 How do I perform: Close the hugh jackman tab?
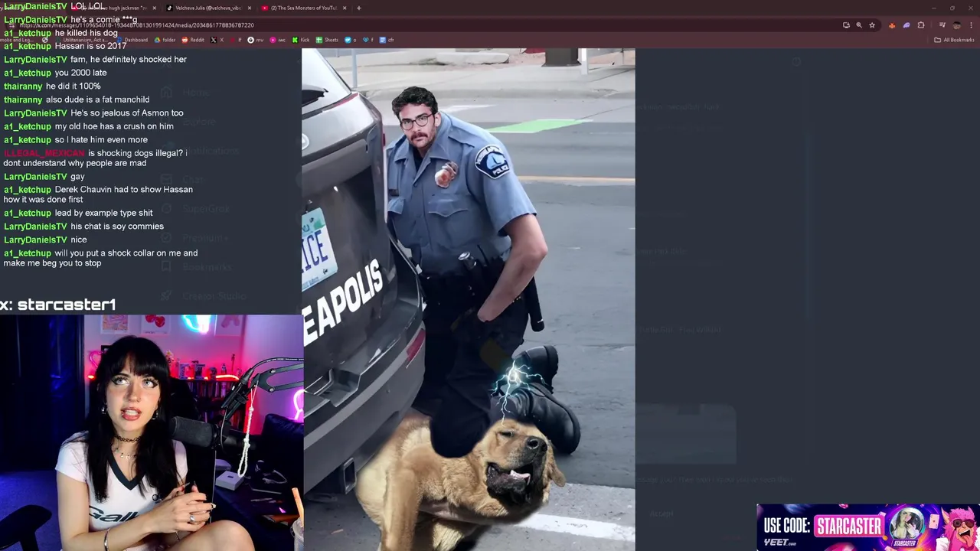(x=154, y=8)
